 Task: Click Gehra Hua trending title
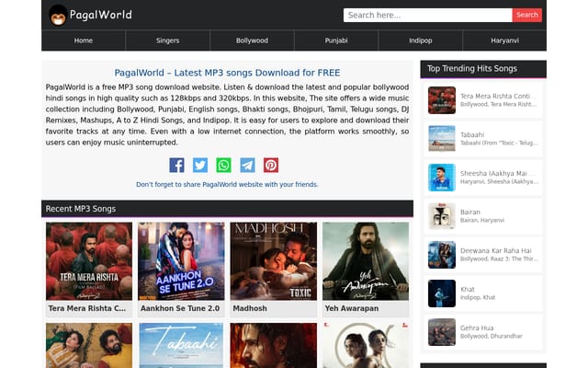[x=477, y=328]
